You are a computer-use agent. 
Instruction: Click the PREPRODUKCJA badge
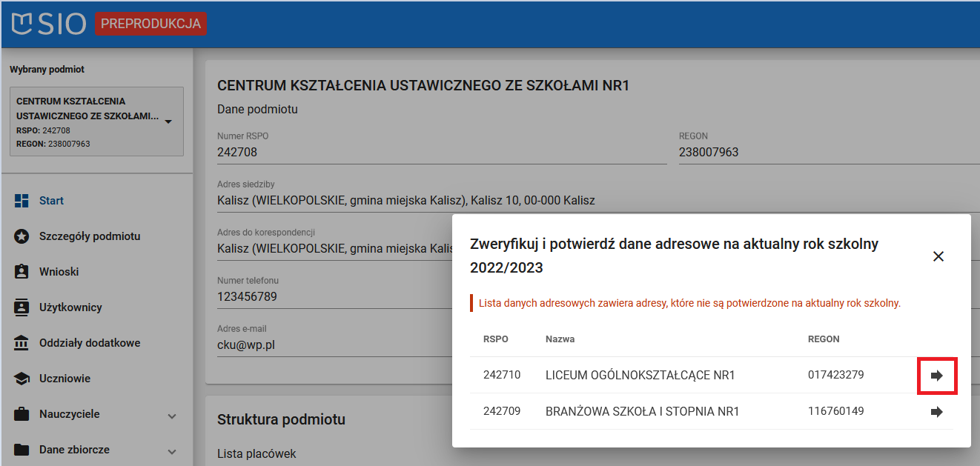[x=151, y=23]
